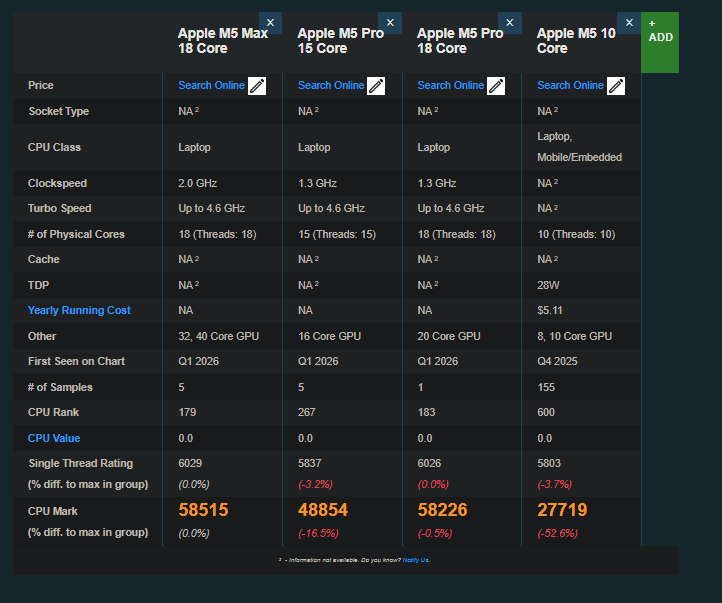Edit price for Apple M5 Max 18 Core
Image resolution: width=722 pixels, height=603 pixels.
pyautogui.click(x=257, y=86)
